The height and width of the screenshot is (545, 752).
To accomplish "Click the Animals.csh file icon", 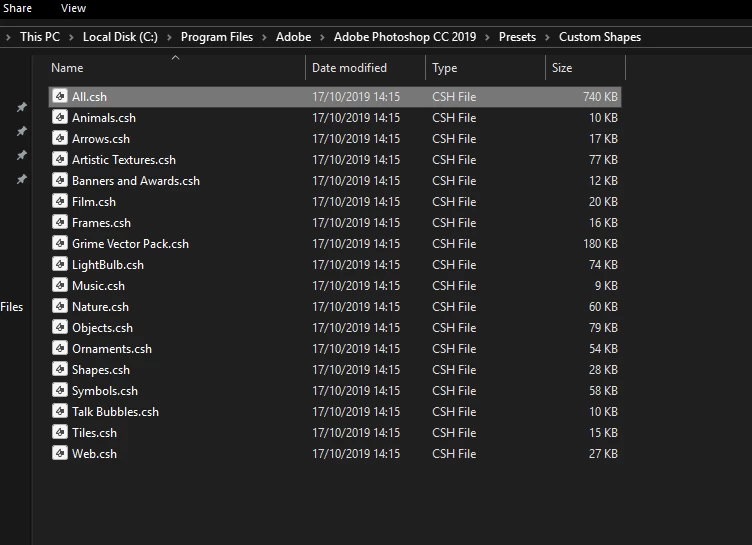I will pos(60,117).
